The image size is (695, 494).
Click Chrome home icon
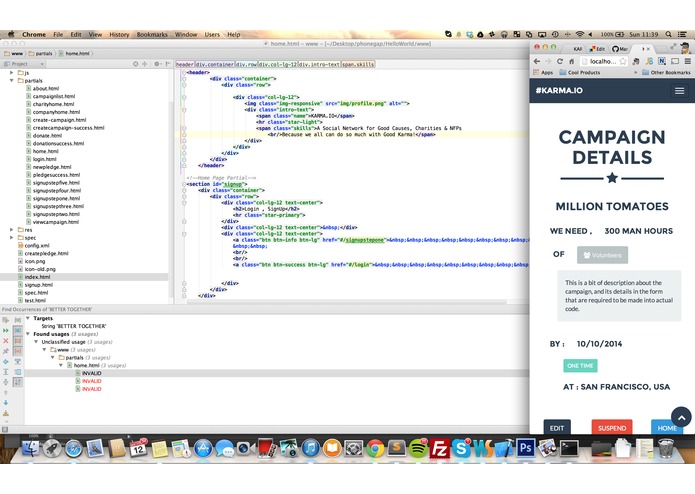coord(571,61)
